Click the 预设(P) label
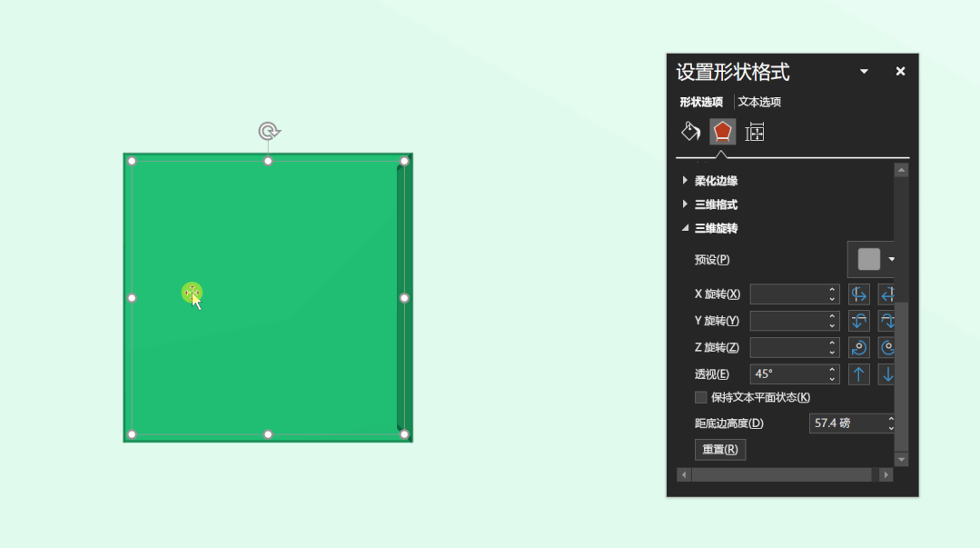This screenshot has height=548, width=980. click(712, 260)
